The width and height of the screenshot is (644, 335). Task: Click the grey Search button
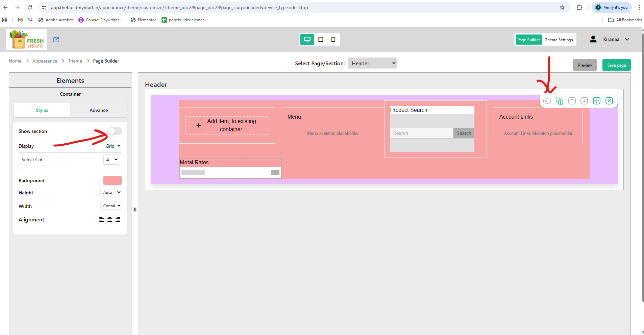pyautogui.click(x=464, y=133)
